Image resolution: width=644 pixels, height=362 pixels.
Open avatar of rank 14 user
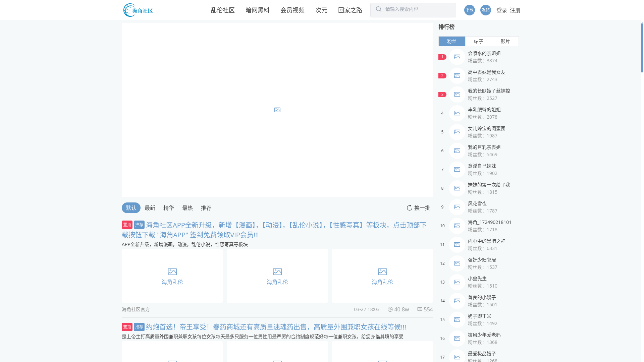(x=457, y=301)
